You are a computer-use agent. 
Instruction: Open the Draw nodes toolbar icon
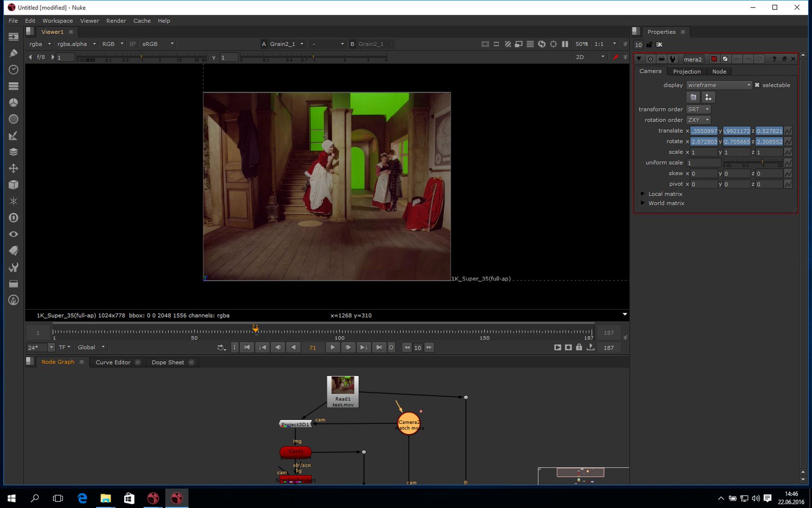[x=13, y=53]
